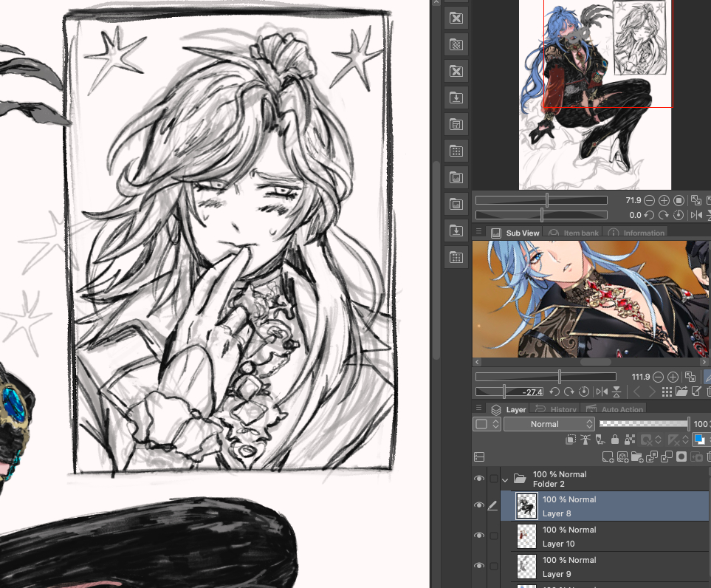
Task: Click the Lock Layer icon
Action: 615,440
